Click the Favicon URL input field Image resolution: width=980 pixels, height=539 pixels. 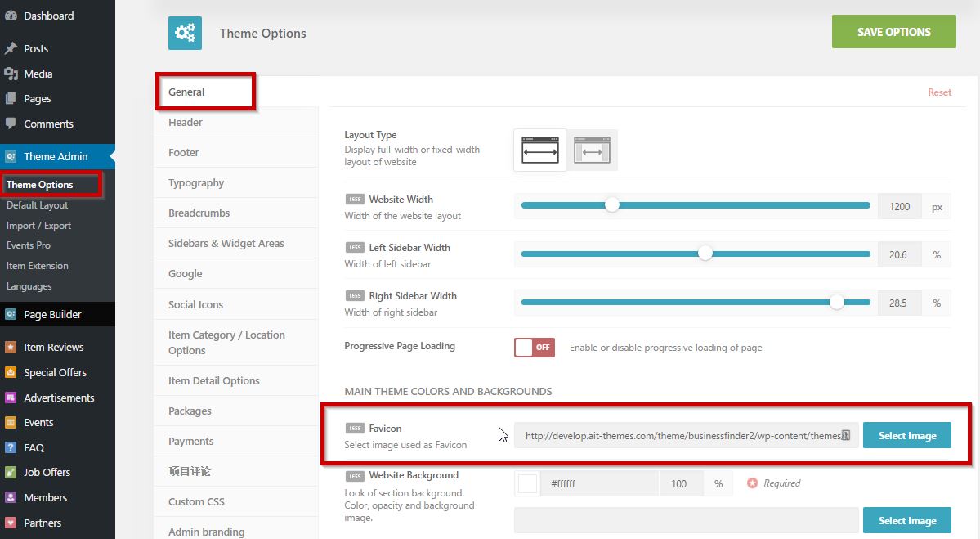click(685, 436)
